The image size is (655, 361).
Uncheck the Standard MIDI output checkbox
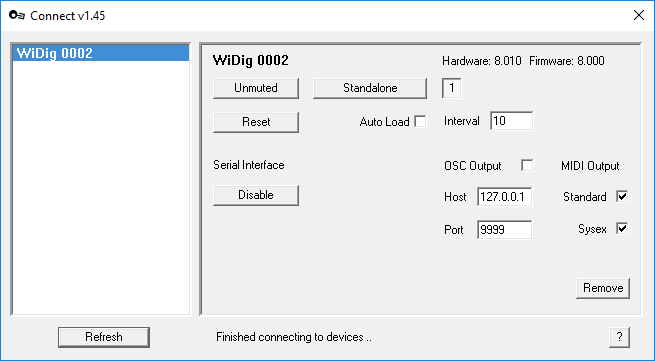point(622,196)
